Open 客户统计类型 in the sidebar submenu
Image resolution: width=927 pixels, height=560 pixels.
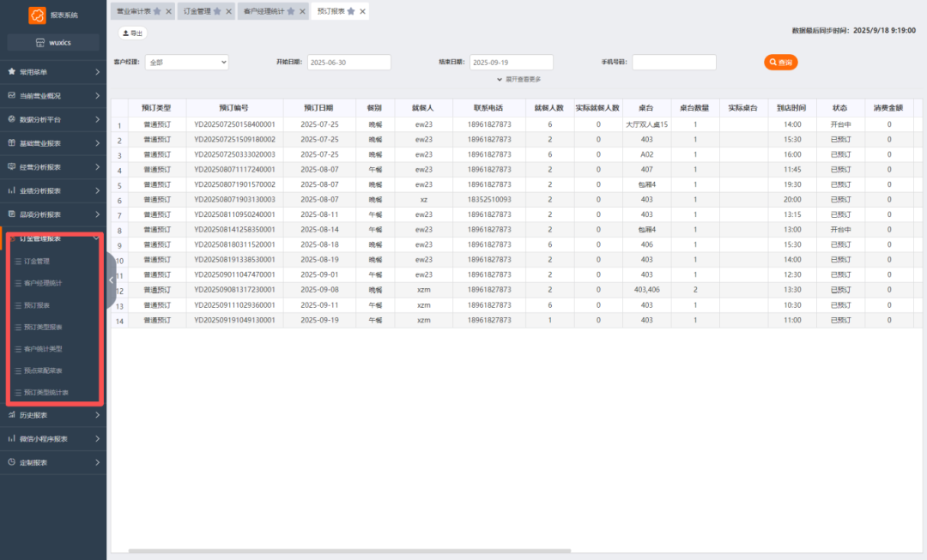click(43, 349)
